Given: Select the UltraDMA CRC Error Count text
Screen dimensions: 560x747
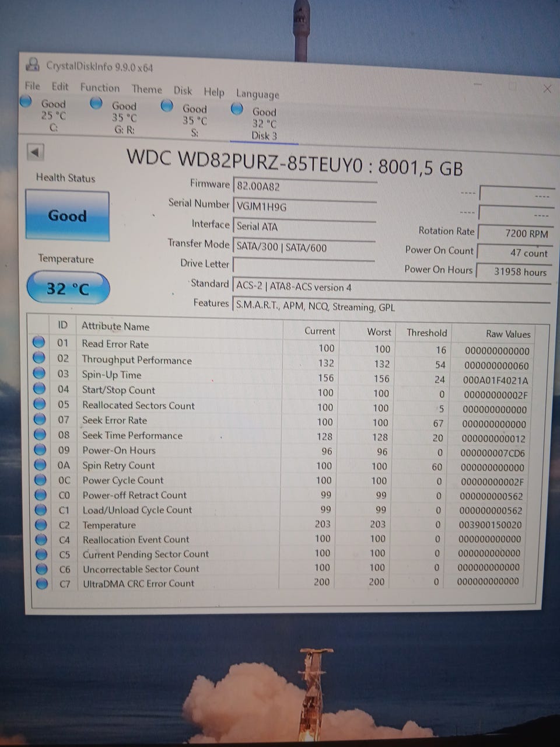Looking at the screenshot, I should click(138, 583).
